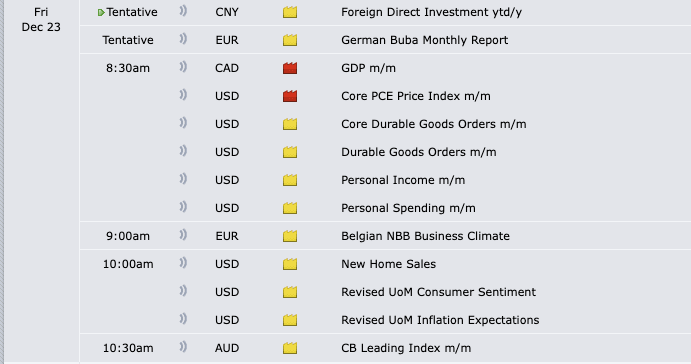691x364 pixels.
Task: Click the yellow impact icon for New Home Sales
Action: [x=290, y=264]
